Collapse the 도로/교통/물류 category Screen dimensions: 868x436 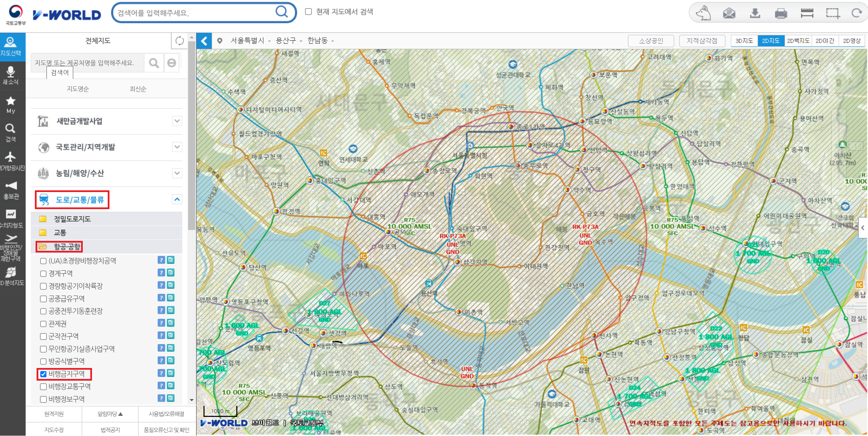pyautogui.click(x=177, y=199)
